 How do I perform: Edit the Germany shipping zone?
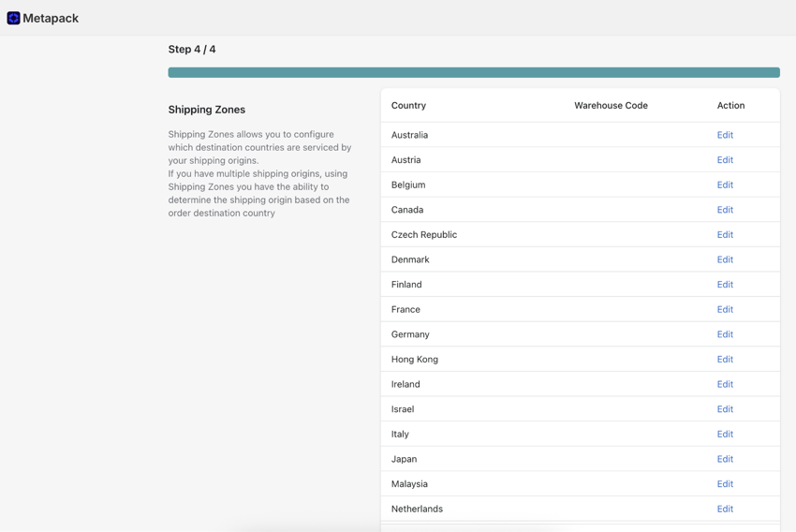(x=725, y=334)
